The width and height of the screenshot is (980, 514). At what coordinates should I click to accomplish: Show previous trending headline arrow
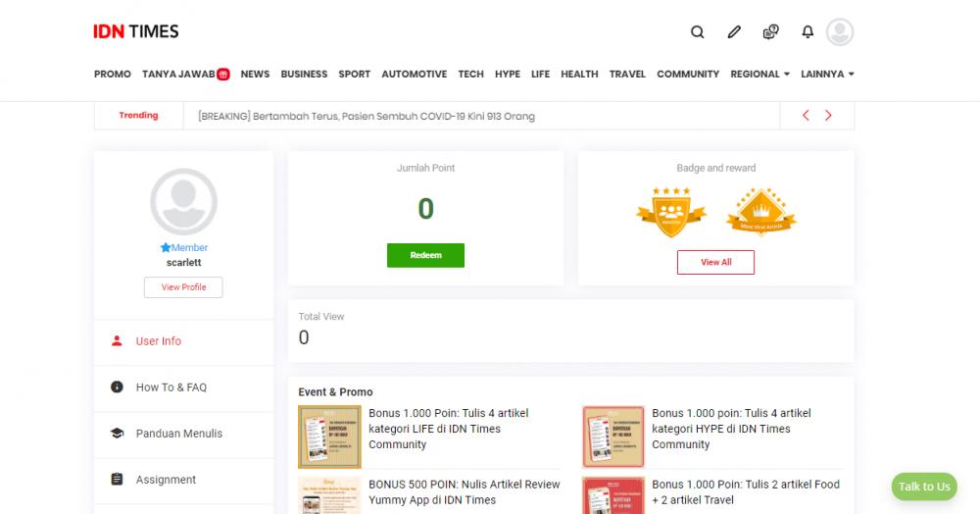(806, 115)
